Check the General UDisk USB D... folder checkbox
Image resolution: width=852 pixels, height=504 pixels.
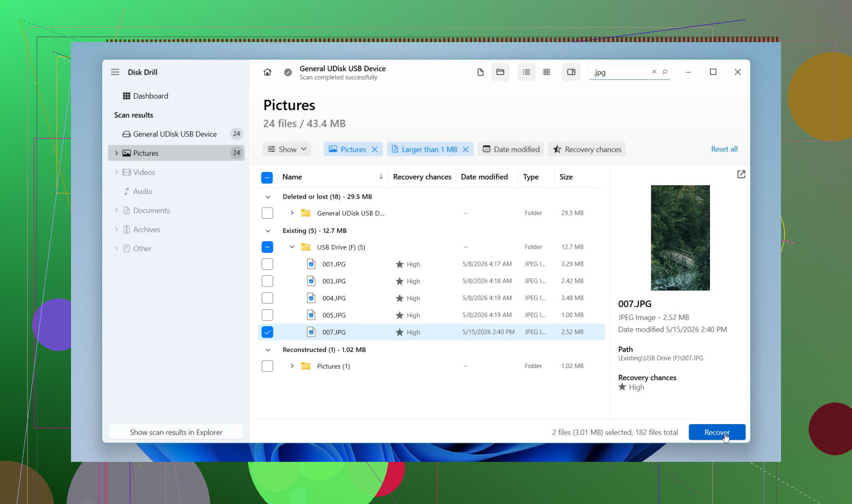[267, 213]
